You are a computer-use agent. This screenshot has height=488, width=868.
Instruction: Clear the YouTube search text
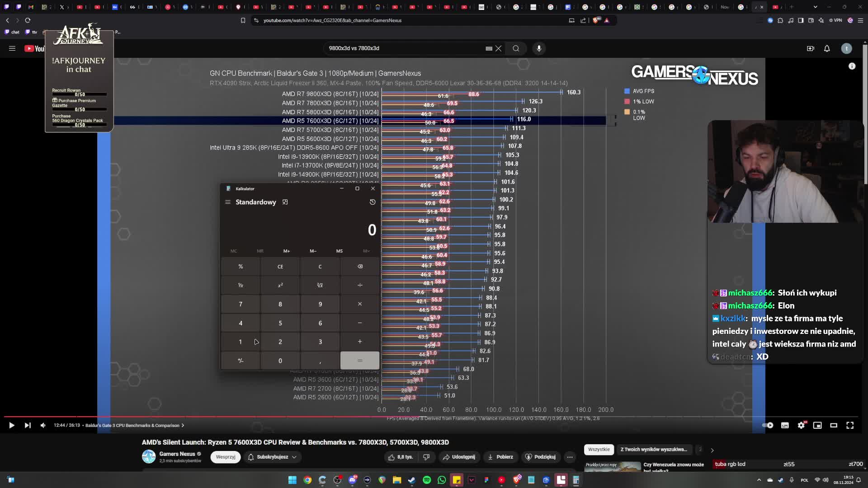pyautogui.click(x=499, y=48)
